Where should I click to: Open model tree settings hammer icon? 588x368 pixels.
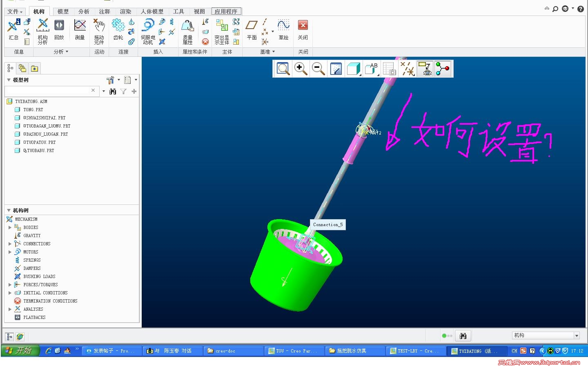[111, 80]
